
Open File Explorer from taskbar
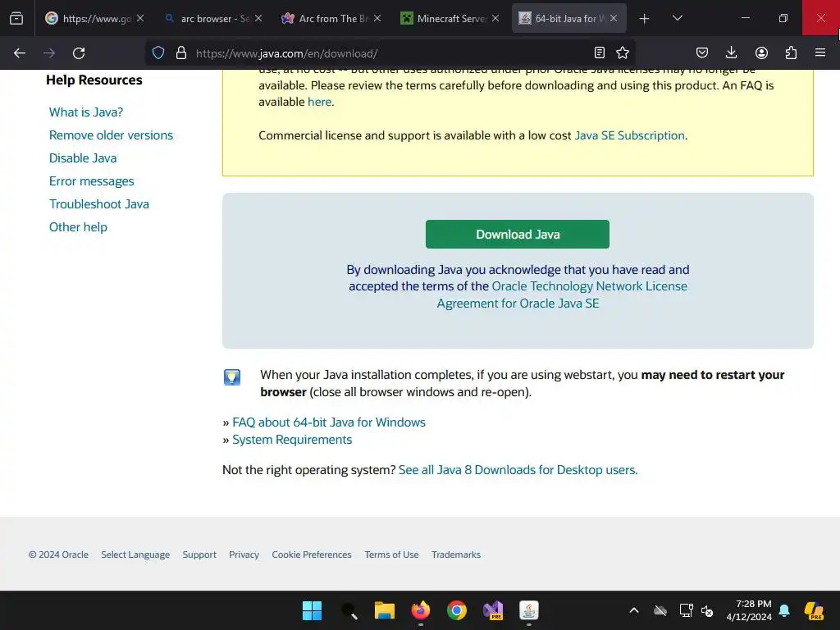coord(384,610)
